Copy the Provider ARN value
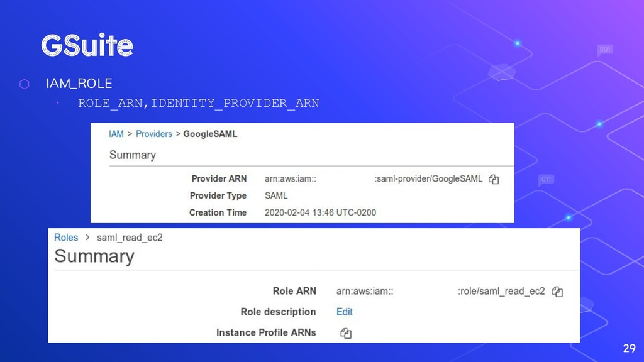 pyautogui.click(x=494, y=179)
